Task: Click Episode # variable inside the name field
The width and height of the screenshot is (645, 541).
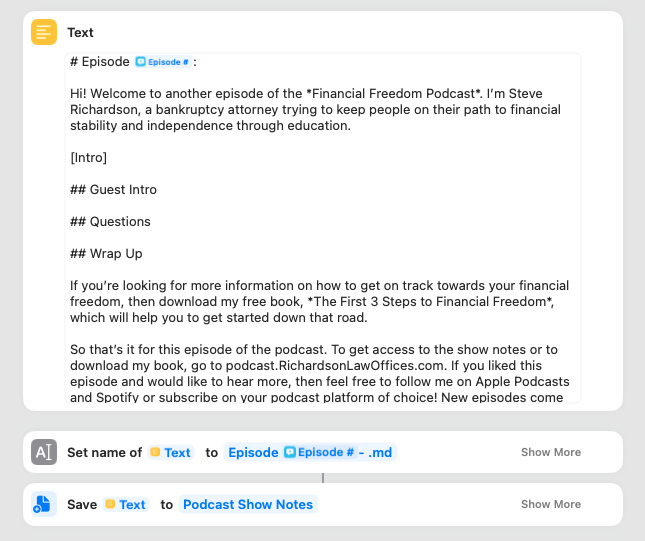Action: click(x=320, y=452)
